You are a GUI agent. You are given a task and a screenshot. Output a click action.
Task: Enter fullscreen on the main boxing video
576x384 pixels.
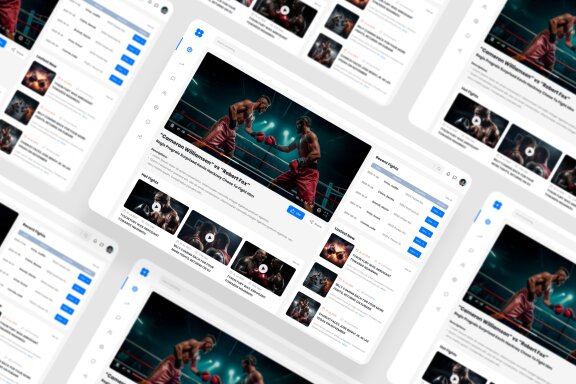[x=326, y=213]
